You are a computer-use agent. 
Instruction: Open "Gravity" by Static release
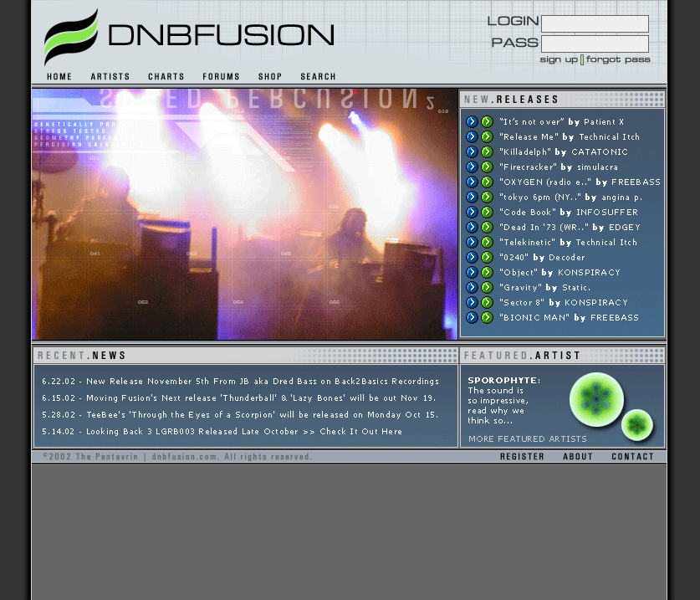coord(544,287)
